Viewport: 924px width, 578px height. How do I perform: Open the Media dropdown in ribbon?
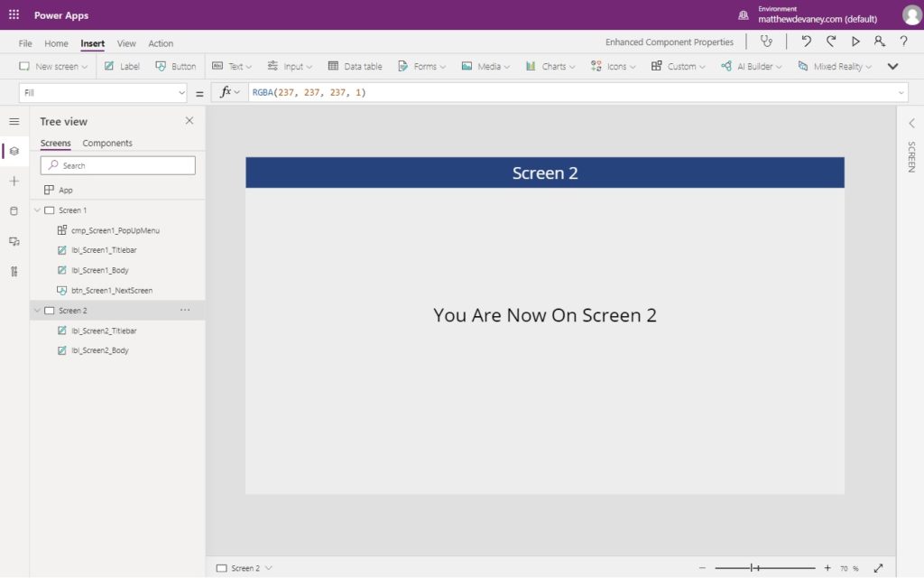tap(485, 65)
